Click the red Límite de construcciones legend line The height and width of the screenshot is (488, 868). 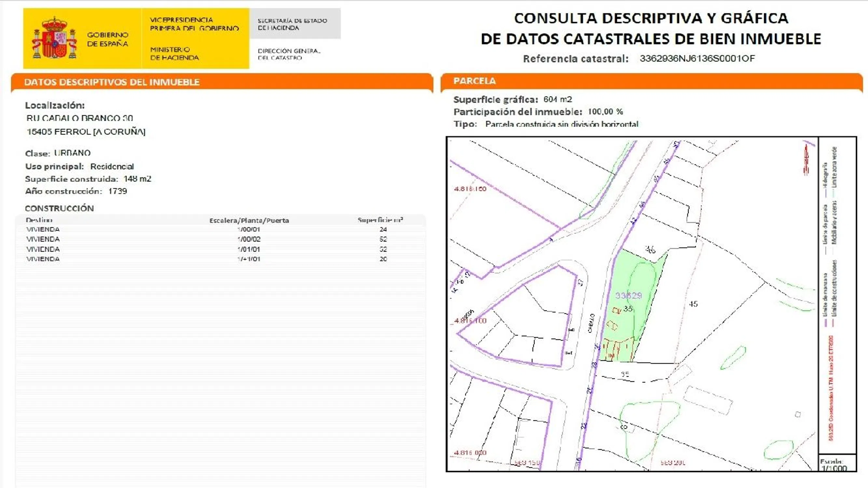(833, 323)
